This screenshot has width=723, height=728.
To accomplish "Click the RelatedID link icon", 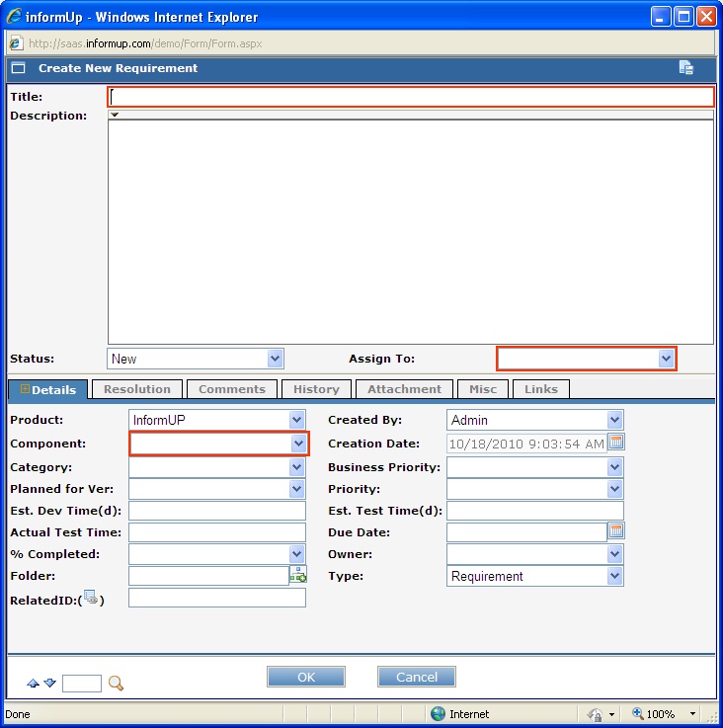I will pos(91,598).
